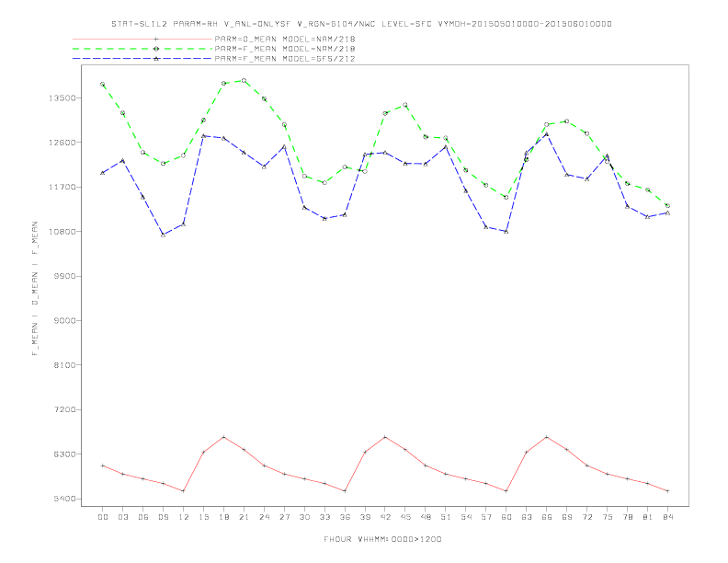Click the x-axis tick label 36
This screenshot has width=728, height=563.
[x=345, y=517]
